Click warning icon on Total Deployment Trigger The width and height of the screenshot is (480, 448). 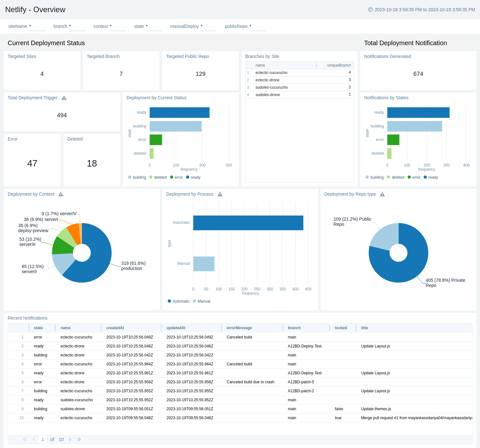click(x=64, y=98)
